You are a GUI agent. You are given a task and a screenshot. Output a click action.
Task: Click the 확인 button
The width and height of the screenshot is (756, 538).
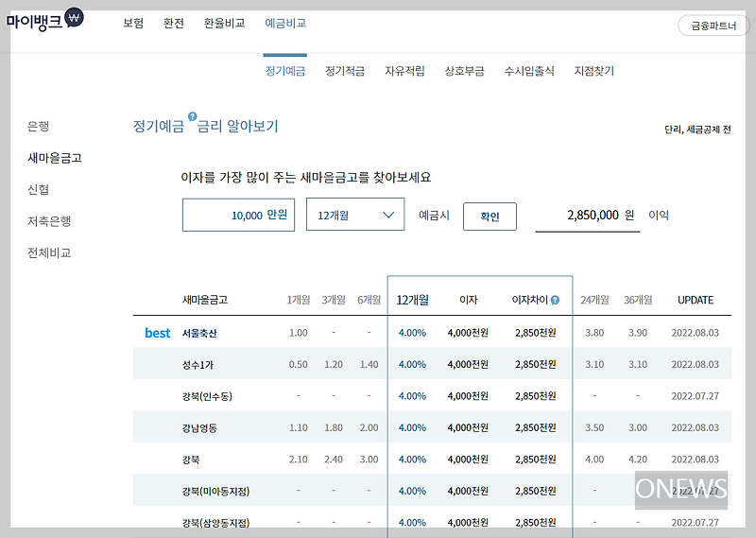[x=490, y=217]
